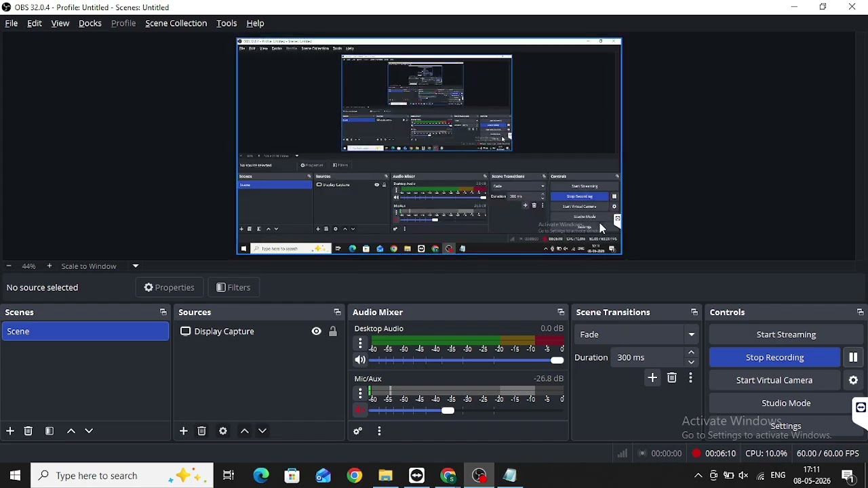This screenshot has height=488, width=868.
Task: Undock the Scene Transitions panel
Action: coord(694,312)
